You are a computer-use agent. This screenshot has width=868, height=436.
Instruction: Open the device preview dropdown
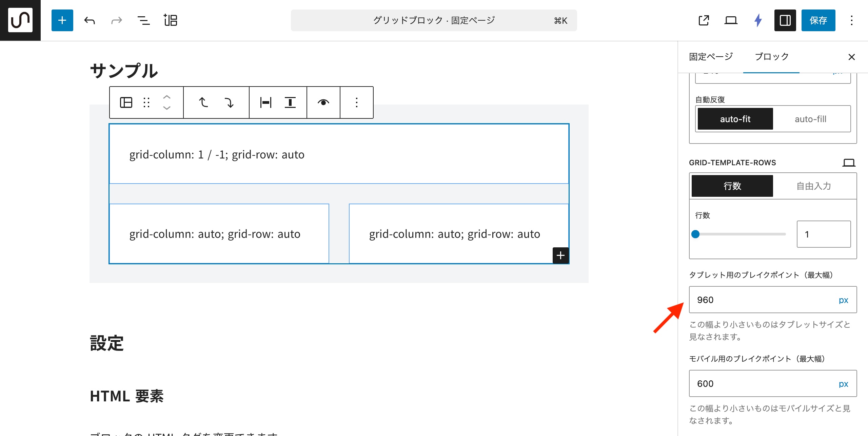coord(731,20)
